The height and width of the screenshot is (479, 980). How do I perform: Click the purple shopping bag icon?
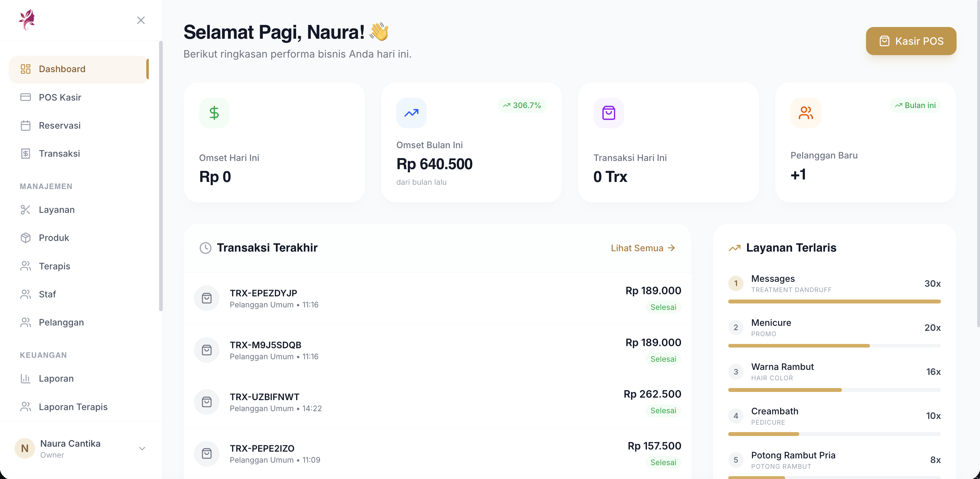[608, 113]
